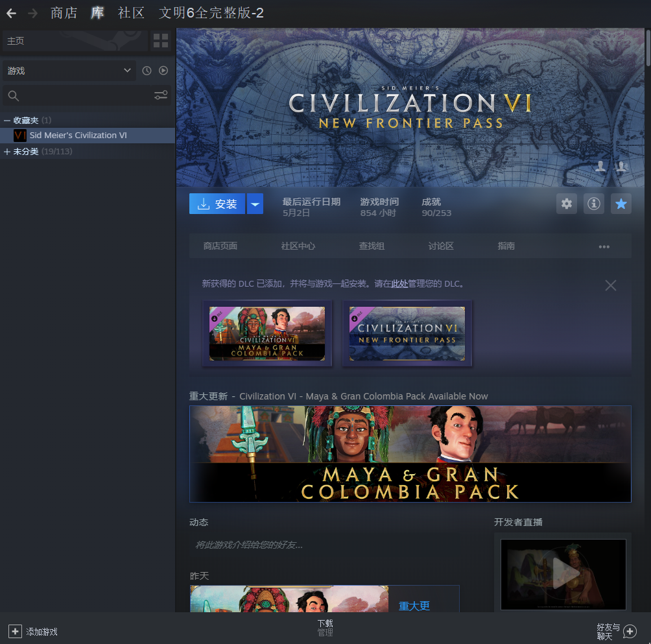Click the Maya & Gran Colombia DLC thumbnail
The image size is (651, 644).
tap(267, 333)
